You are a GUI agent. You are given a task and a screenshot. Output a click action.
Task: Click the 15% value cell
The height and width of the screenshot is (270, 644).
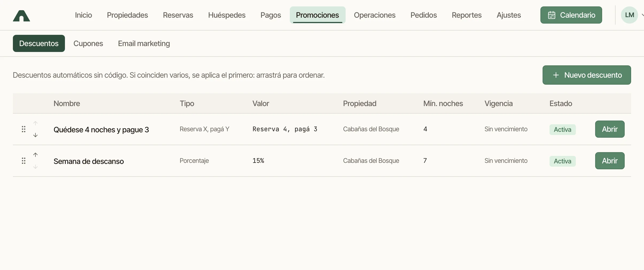pos(258,161)
